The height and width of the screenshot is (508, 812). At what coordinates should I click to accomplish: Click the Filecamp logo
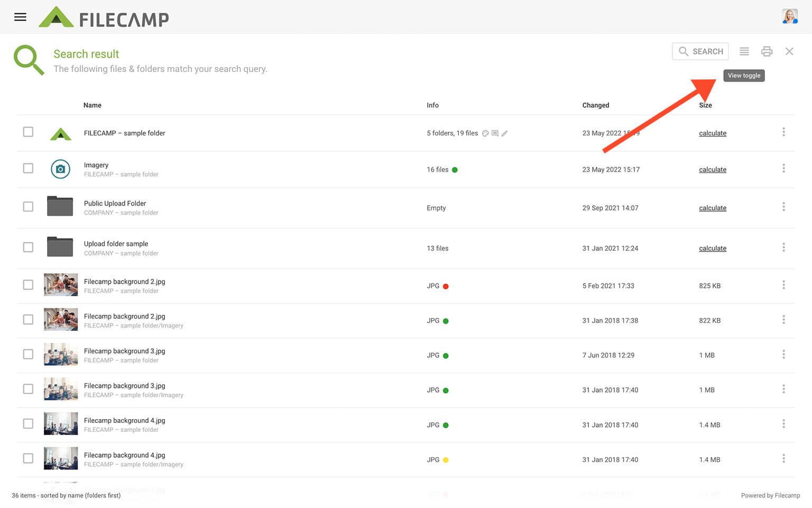[104, 17]
